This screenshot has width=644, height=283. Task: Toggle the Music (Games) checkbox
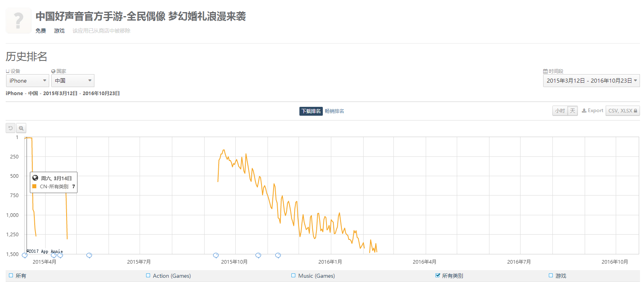click(293, 276)
